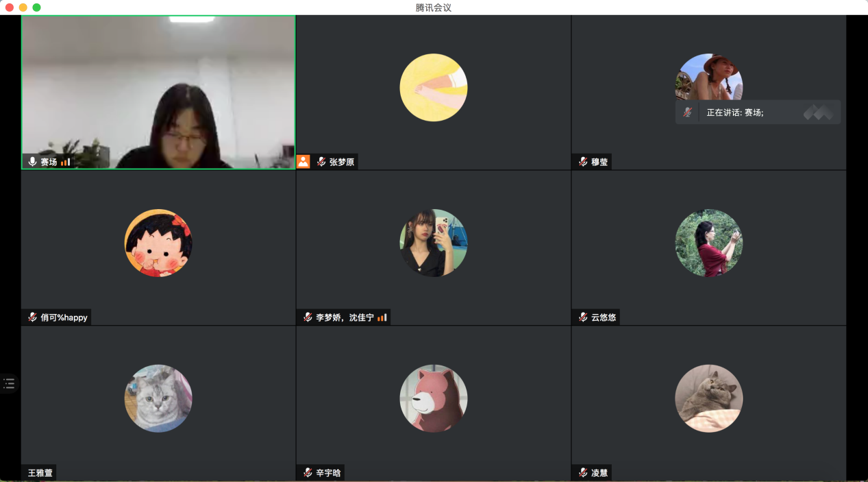Screen dimensions: 868x482
Task: Click signal bars beside 李梦娇，沈佳宁 label
Action: tap(382, 317)
